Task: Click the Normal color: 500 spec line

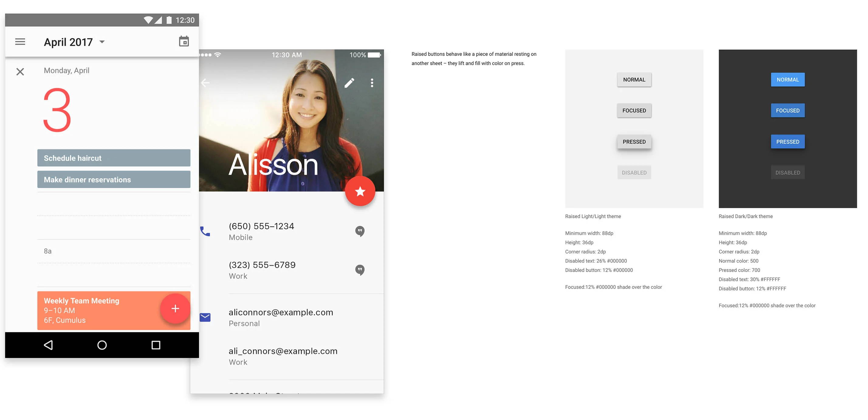Action: point(739,261)
